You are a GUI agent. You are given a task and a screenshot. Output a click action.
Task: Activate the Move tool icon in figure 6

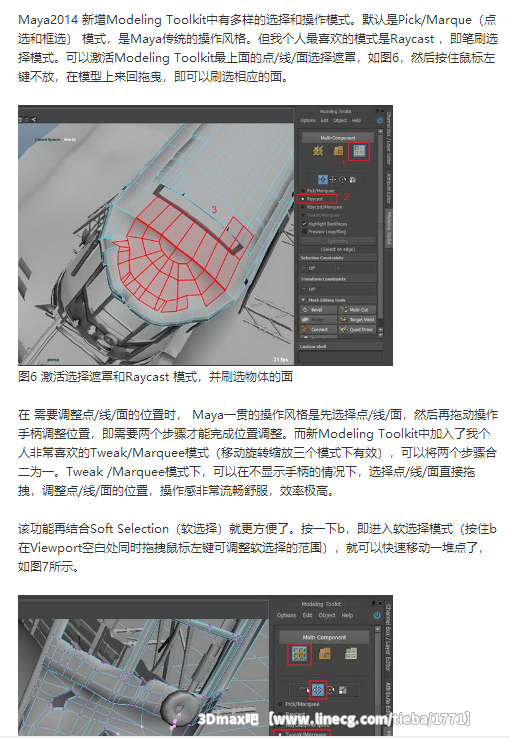click(333, 179)
